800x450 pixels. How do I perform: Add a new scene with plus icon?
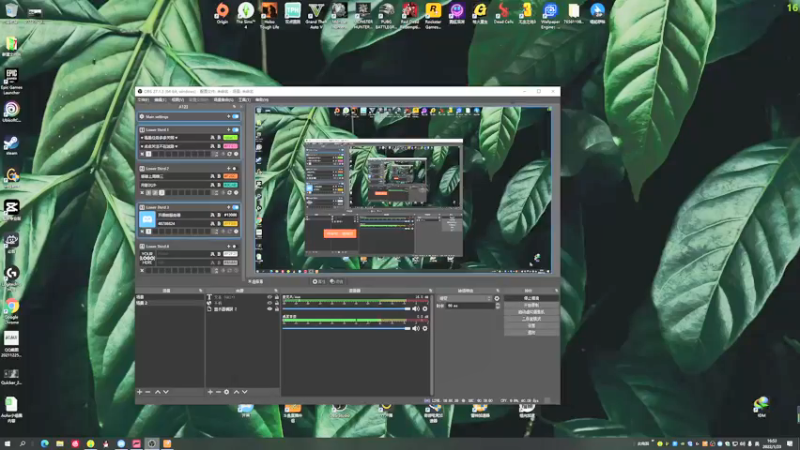coord(139,392)
